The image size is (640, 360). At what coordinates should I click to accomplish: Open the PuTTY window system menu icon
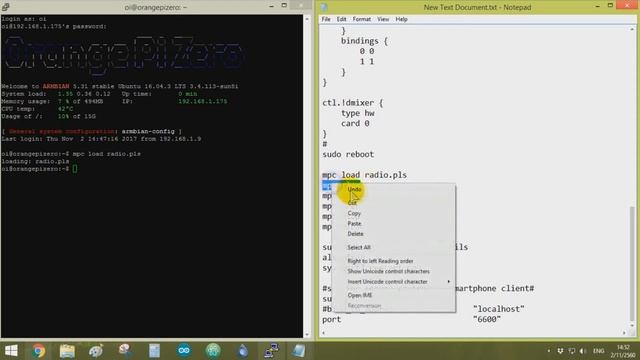tap(5, 7)
